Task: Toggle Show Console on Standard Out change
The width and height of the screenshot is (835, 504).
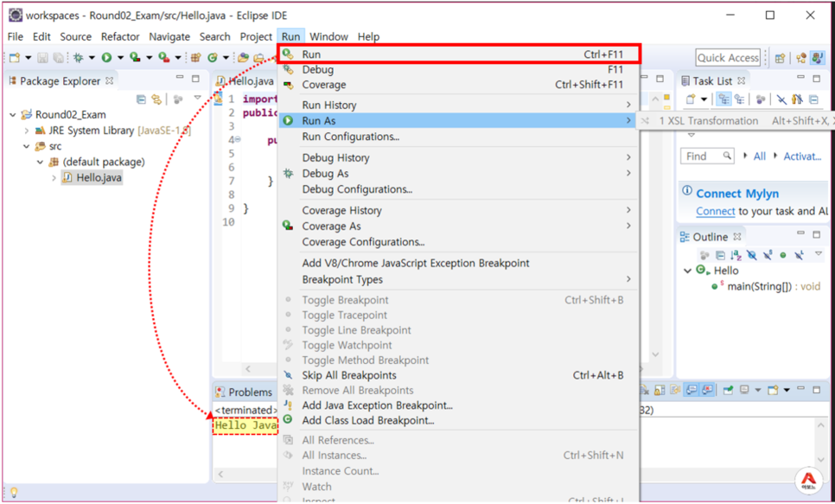Action: coord(692,390)
